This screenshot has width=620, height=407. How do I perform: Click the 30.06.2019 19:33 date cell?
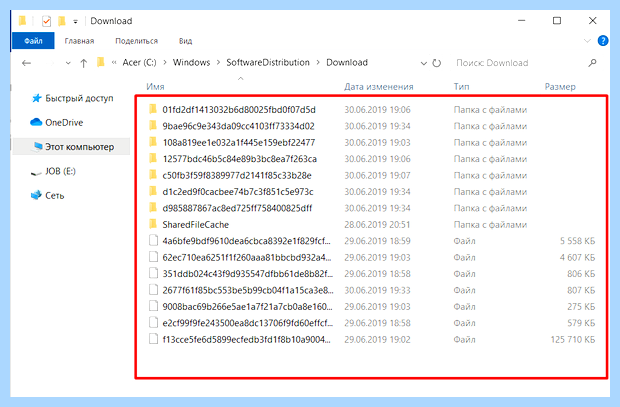pyautogui.click(x=377, y=290)
